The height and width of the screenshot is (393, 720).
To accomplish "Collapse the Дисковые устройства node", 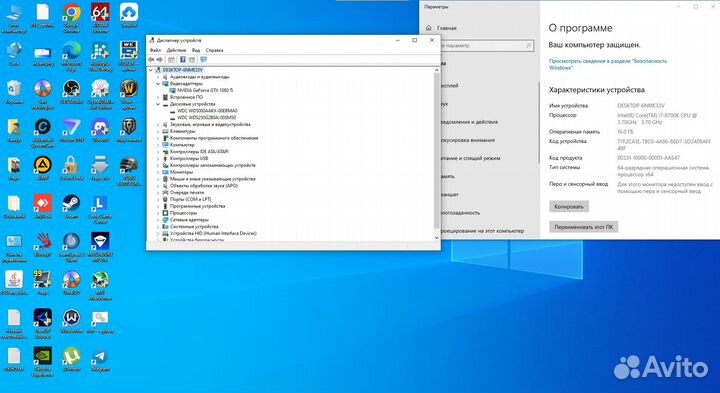I will 158,104.
